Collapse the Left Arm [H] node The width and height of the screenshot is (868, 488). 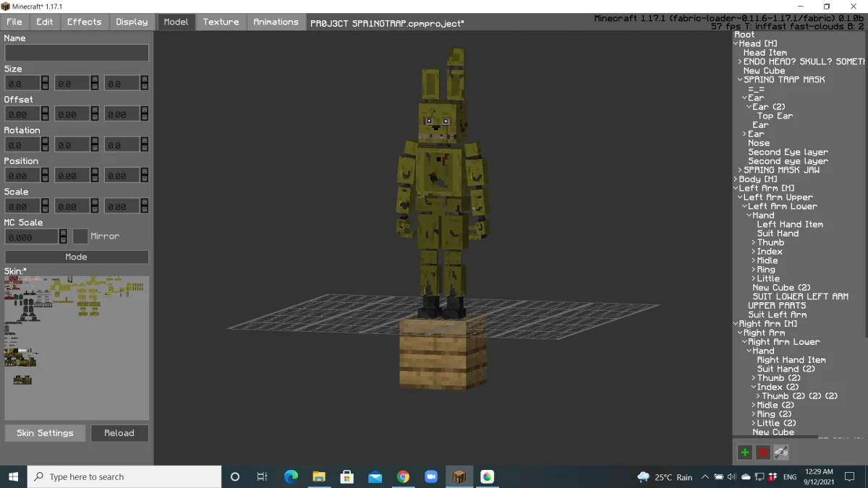point(736,189)
